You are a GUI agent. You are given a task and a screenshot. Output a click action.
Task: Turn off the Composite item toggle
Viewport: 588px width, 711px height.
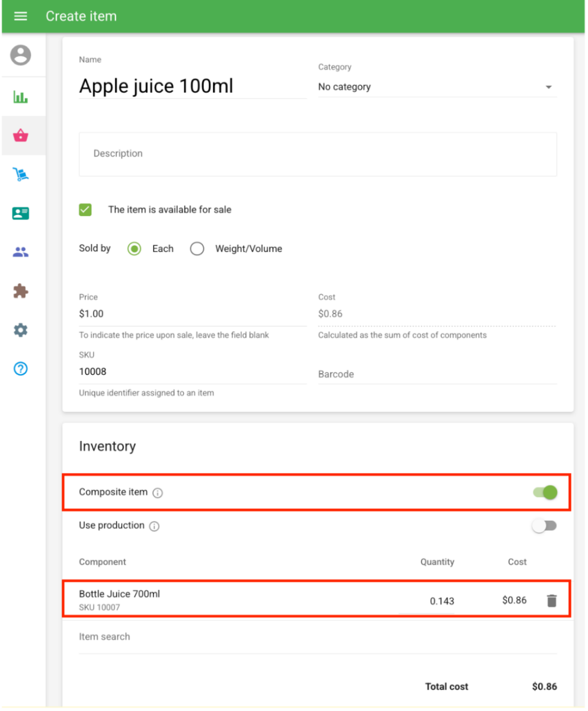545,492
